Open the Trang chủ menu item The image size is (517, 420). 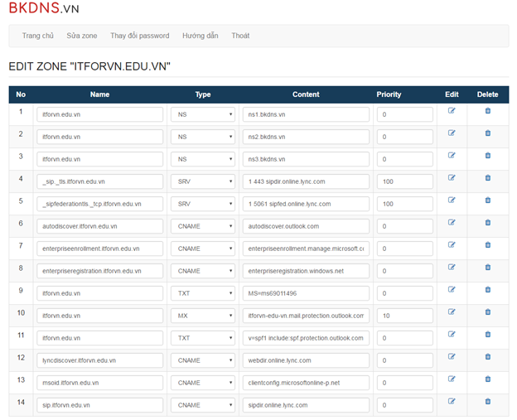[38, 36]
